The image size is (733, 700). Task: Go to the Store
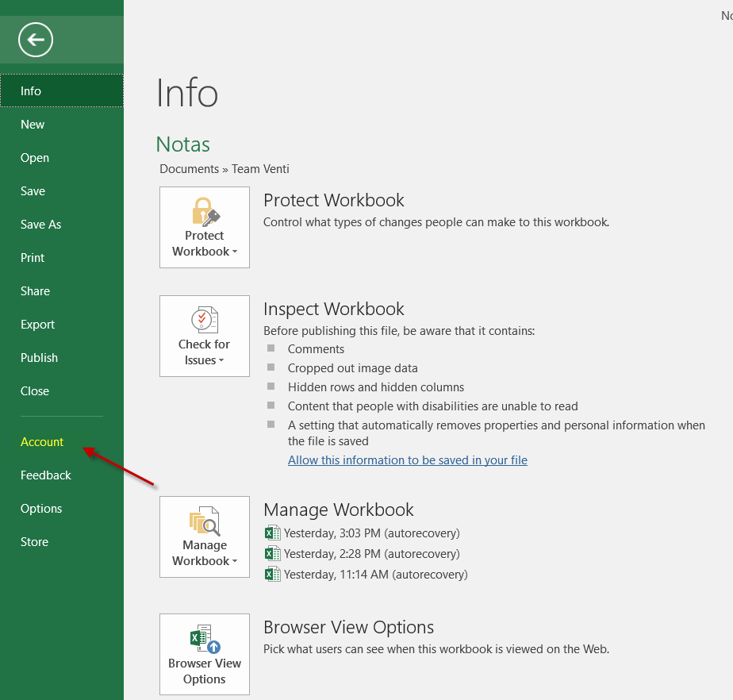point(62,541)
